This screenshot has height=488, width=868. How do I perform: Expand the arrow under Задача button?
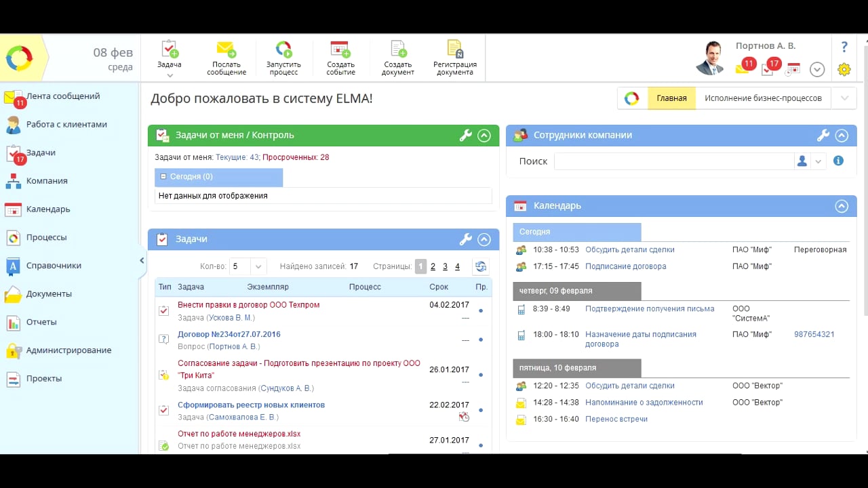click(x=170, y=75)
